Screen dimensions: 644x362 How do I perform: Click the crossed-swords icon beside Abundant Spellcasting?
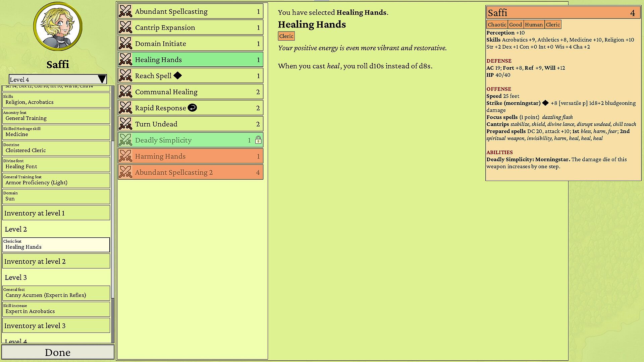click(125, 11)
